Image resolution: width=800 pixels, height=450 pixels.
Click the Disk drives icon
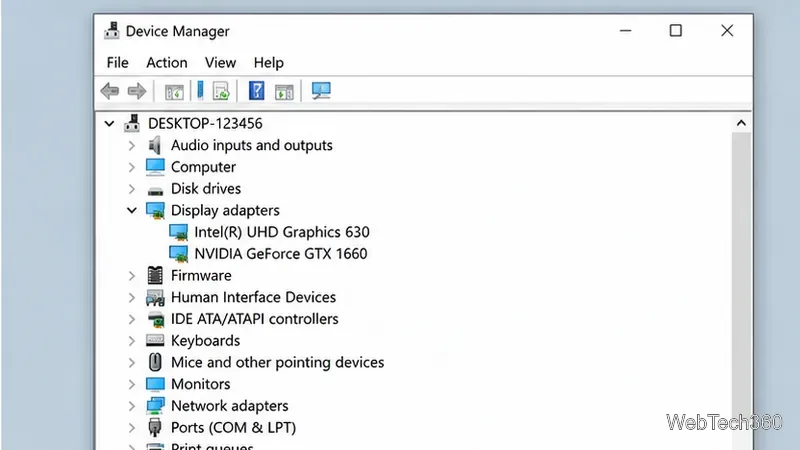(x=155, y=190)
